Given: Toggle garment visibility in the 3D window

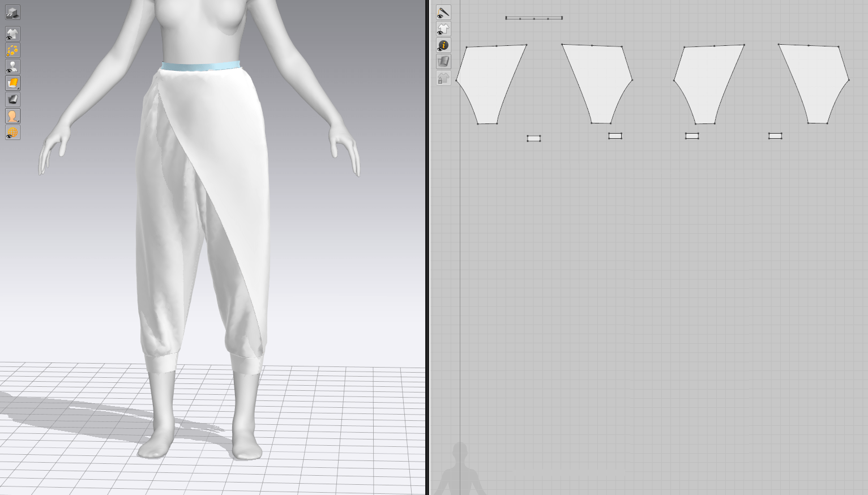Looking at the screenshot, I should click(x=12, y=34).
